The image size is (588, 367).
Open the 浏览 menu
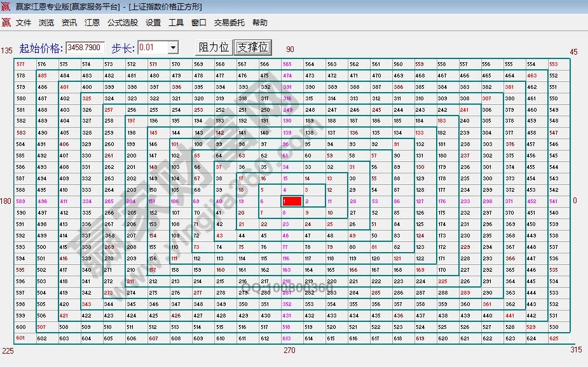[46, 23]
